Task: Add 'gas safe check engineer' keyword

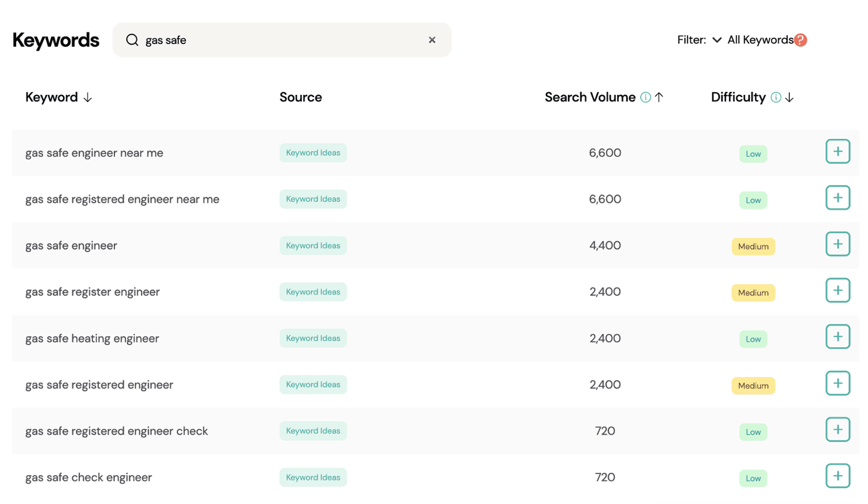Action: coord(838,476)
